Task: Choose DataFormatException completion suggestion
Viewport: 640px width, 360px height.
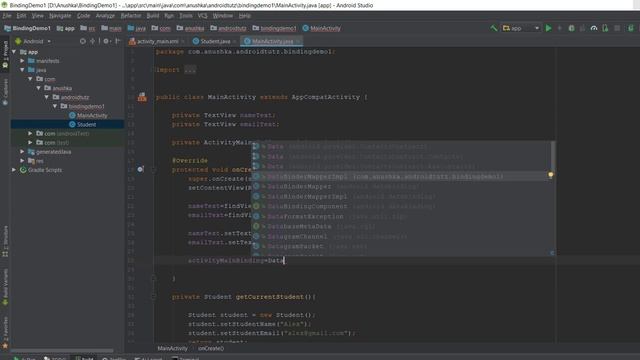Action: pos(401,216)
